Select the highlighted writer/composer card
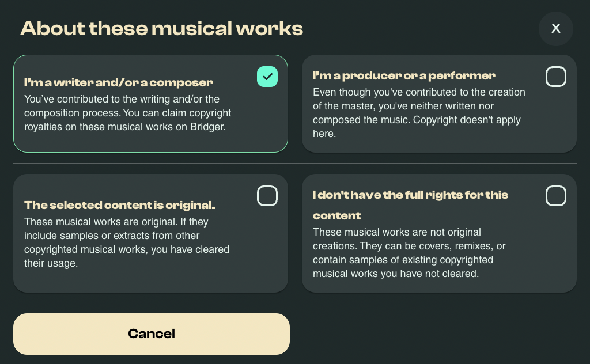The height and width of the screenshot is (364, 590). (x=150, y=140)
